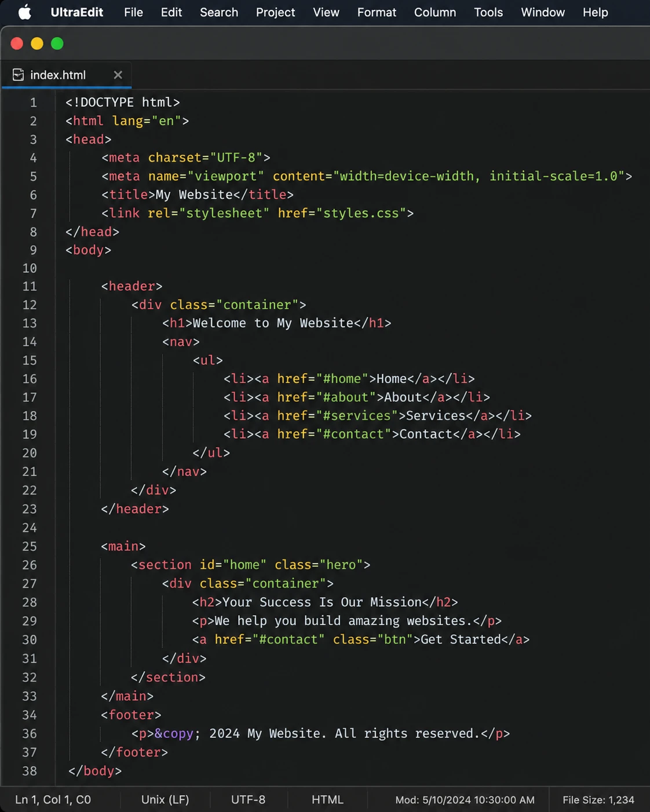The width and height of the screenshot is (650, 812).
Task: Open the View menu
Action: pos(326,12)
